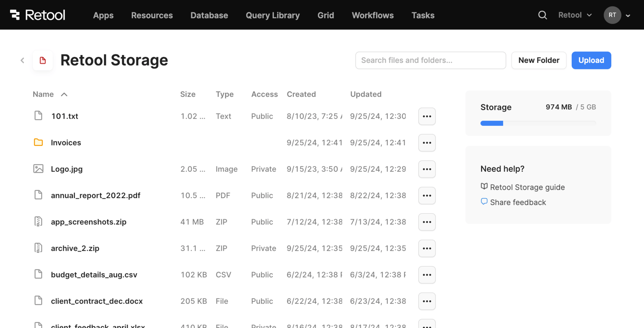This screenshot has width=644, height=328.
Task: Click the red Retool Storage file icon
Action: pos(43,60)
